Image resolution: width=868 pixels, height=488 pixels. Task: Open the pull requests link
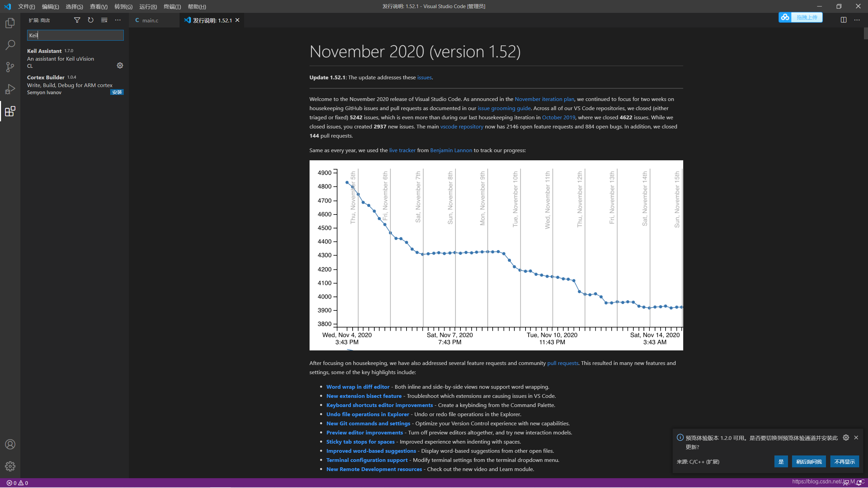tap(563, 363)
